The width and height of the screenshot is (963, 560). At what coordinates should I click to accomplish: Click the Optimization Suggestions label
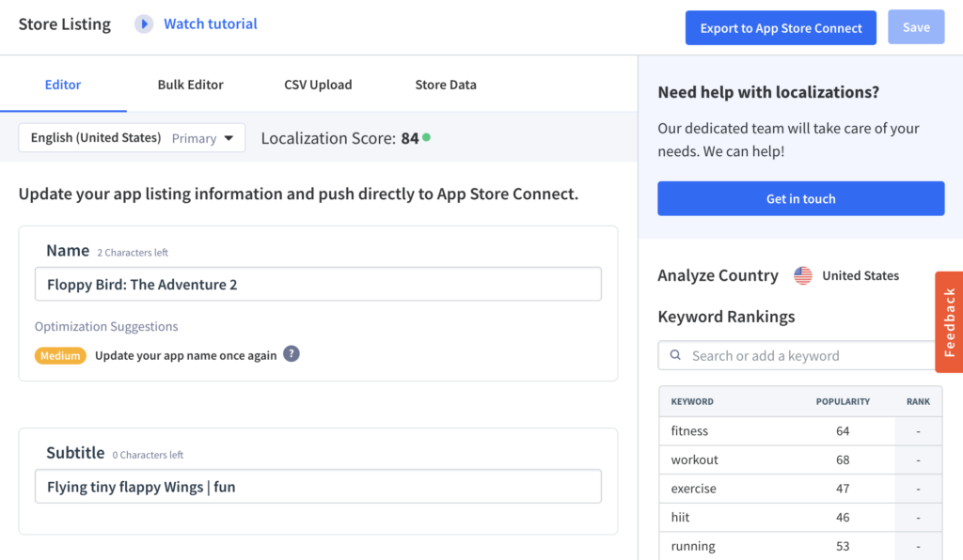[x=106, y=326]
